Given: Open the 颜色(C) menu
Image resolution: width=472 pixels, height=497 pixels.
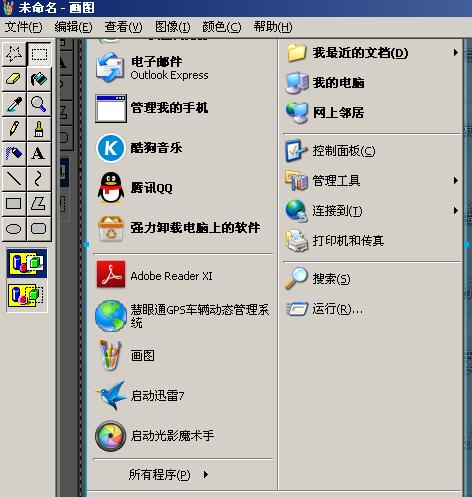Looking at the screenshot, I should 221,27.
